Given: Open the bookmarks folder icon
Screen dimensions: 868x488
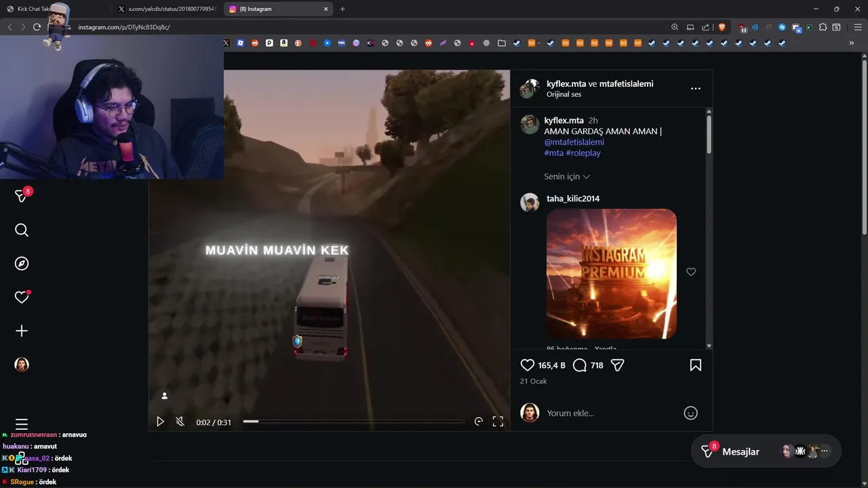Looking at the screenshot, I should pyautogui.click(x=501, y=43).
